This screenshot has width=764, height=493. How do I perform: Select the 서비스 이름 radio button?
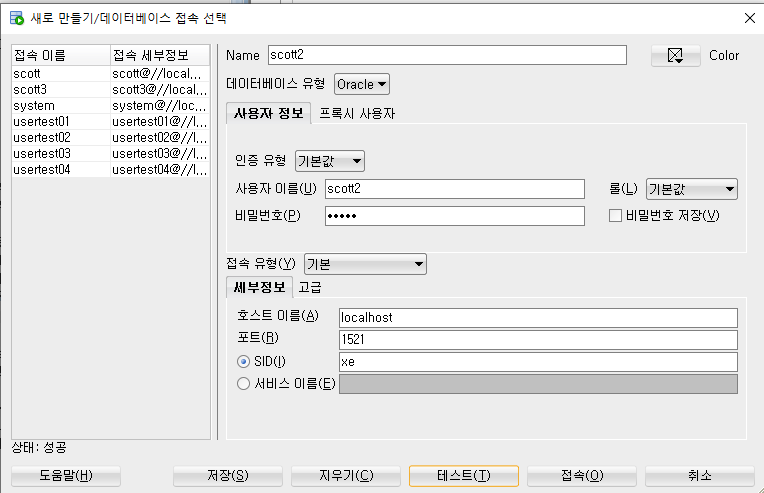pyautogui.click(x=243, y=384)
